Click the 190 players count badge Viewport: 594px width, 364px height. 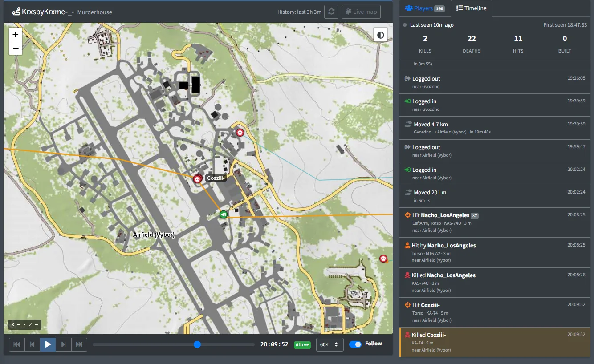click(439, 9)
